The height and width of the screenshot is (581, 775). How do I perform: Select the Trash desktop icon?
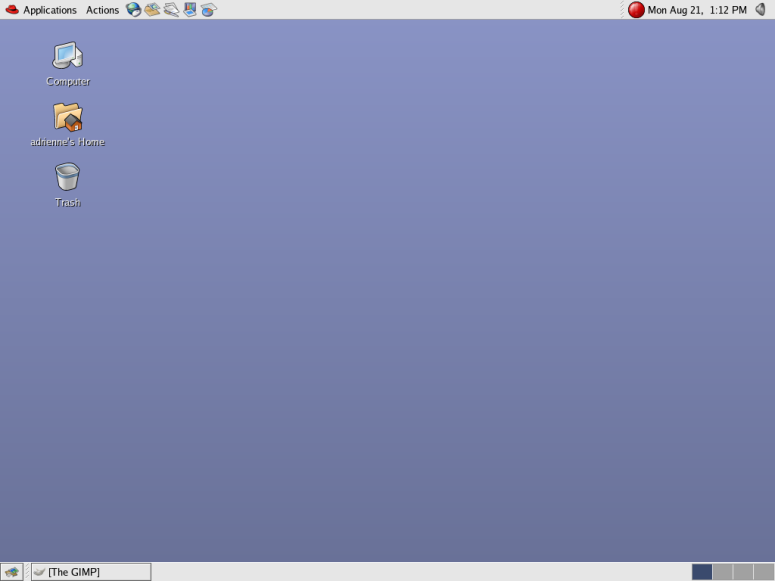click(67, 177)
